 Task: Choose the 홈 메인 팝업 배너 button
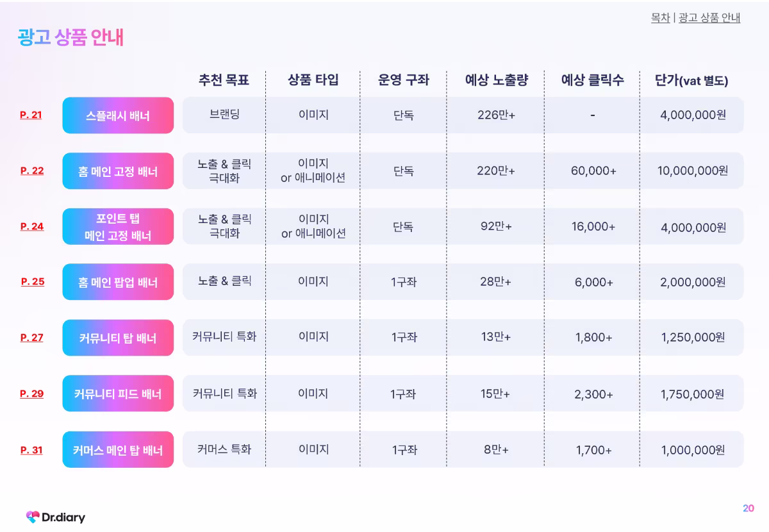pos(118,282)
